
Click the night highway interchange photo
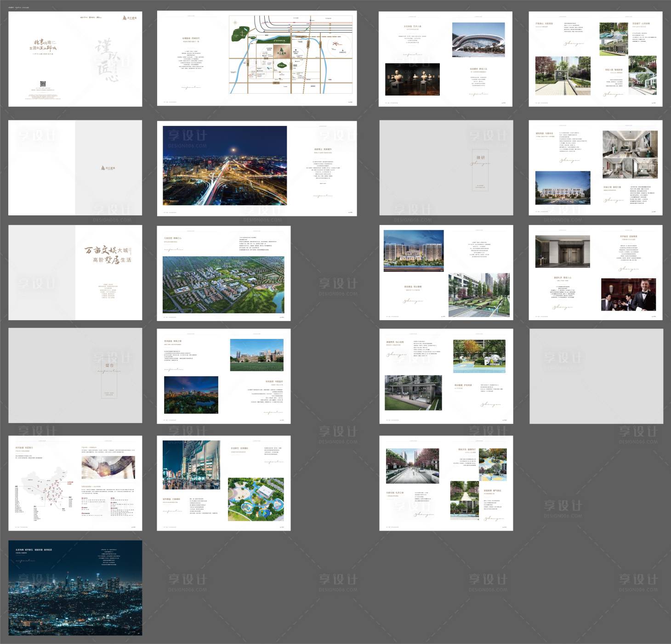pos(225,166)
